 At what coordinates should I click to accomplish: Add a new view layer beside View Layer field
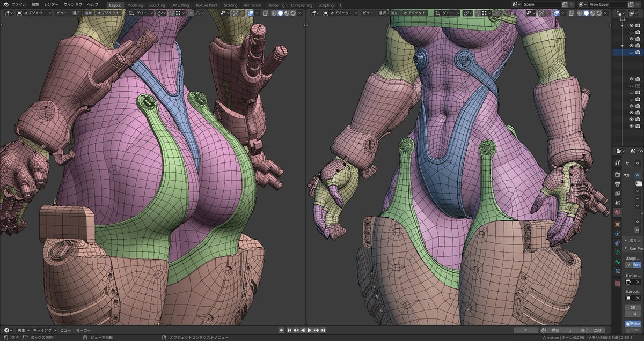click(631, 4)
